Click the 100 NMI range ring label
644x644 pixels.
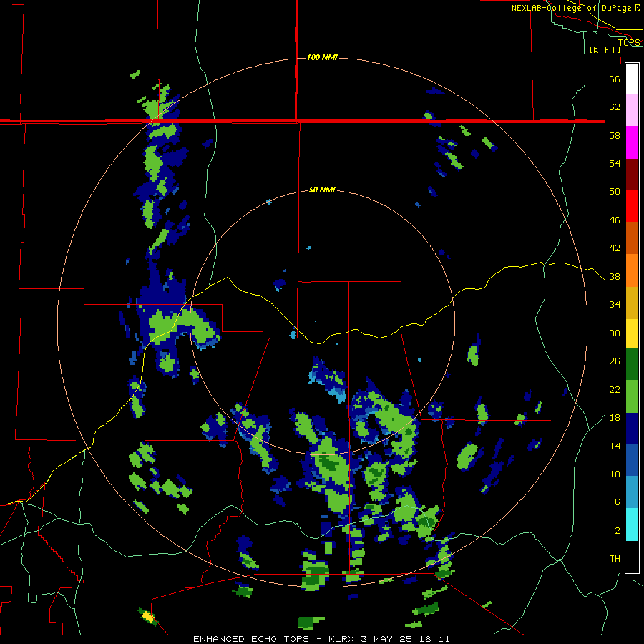pos(322,57)
